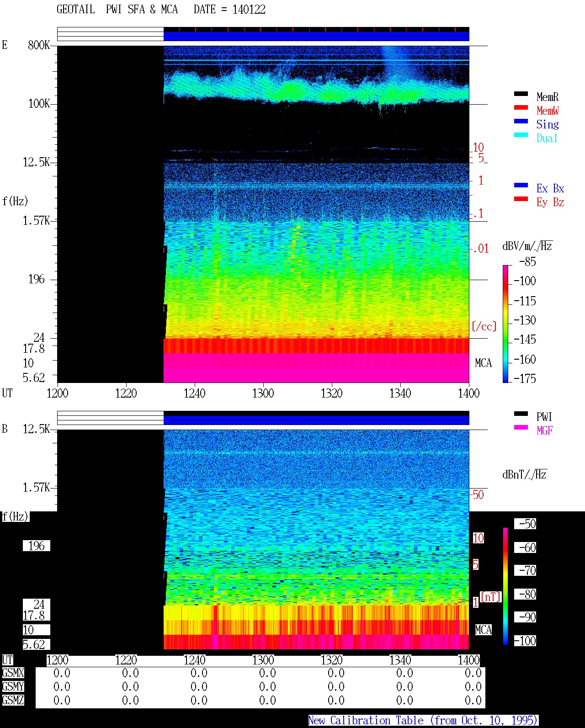Click the 1340 UT label in the bottom table
Image resolution: width=585 pixels, height=728 pixels.
click(400, 660)
